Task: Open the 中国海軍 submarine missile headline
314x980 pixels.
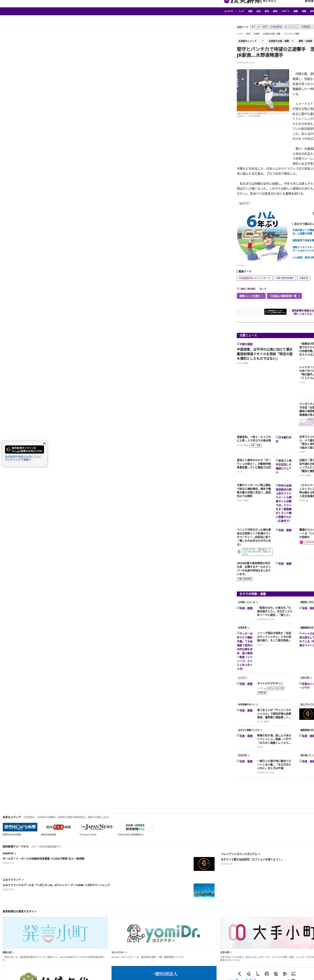Action: 265,354
